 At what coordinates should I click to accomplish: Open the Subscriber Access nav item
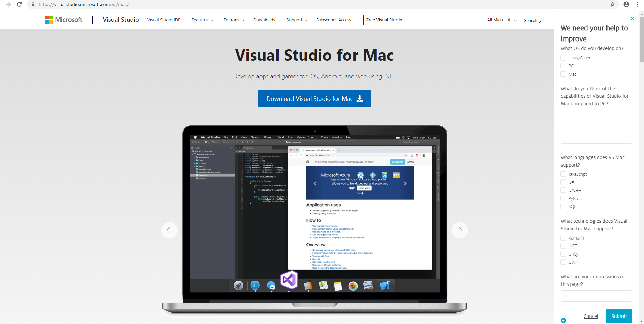334,20
